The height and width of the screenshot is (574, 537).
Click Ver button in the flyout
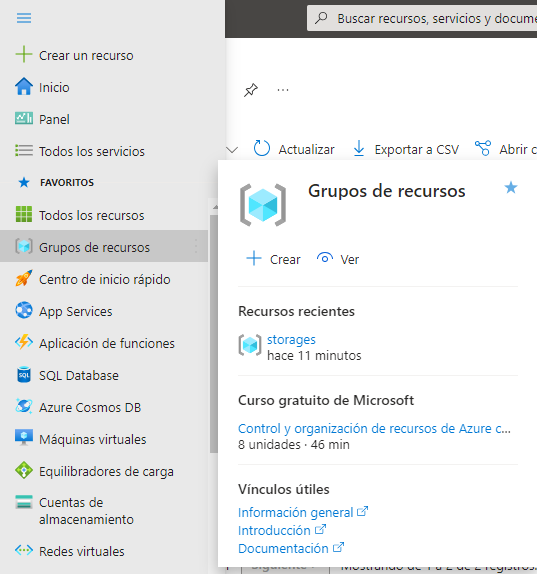338,259
